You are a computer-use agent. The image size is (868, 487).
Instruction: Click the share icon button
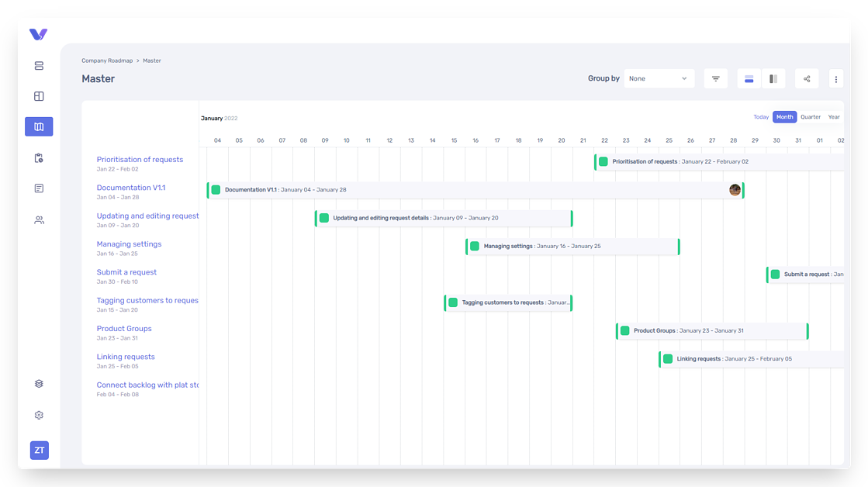[807, 78]
